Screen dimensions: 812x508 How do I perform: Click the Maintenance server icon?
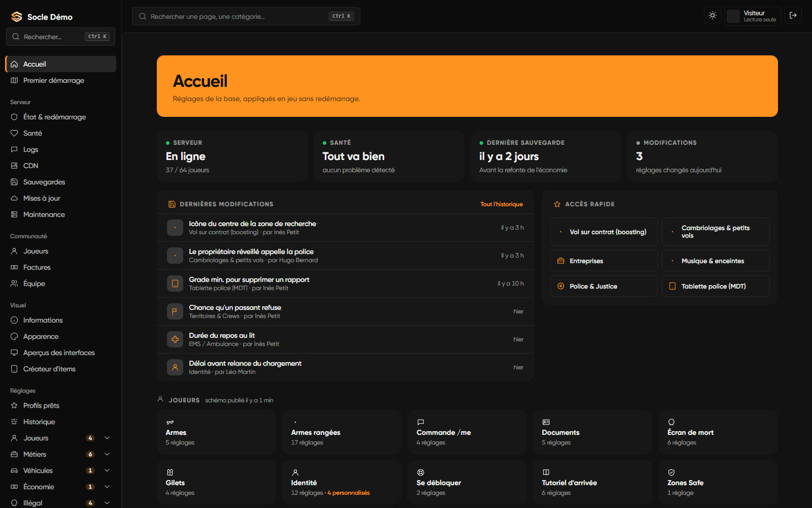point(14,214)
